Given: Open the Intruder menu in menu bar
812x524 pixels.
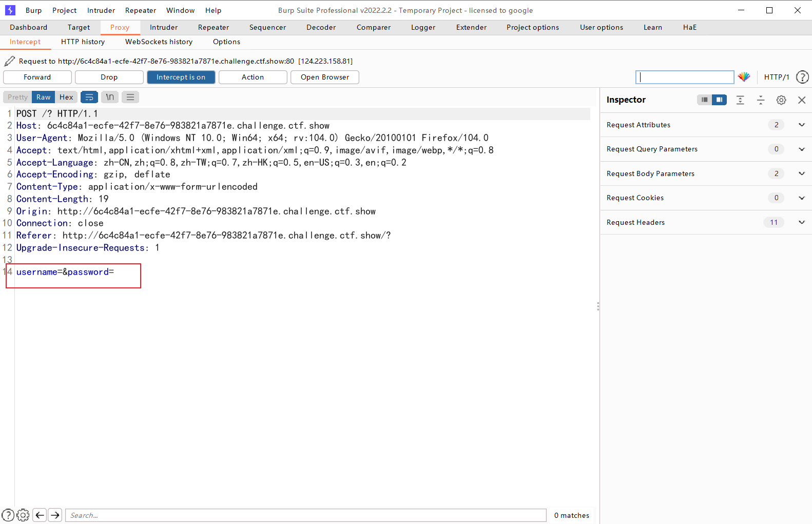Looking at the screenshot, I should tap(101, 10).
